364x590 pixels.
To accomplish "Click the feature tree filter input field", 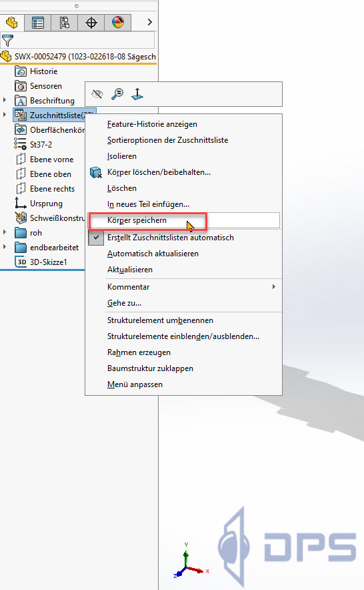I will pyautogui.click(x=84, y=40).
